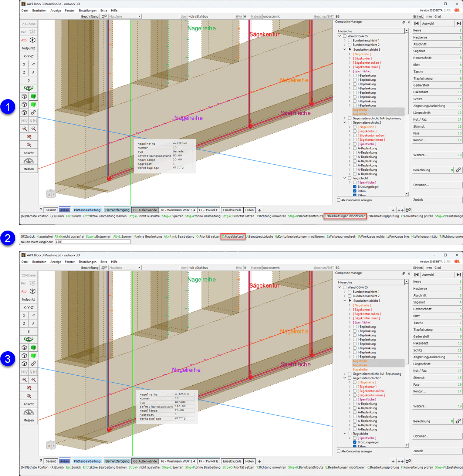Click gearwheel icon above Messen in upper window
The width and height of the screenshot is (463, 476).
coord(28,161)
